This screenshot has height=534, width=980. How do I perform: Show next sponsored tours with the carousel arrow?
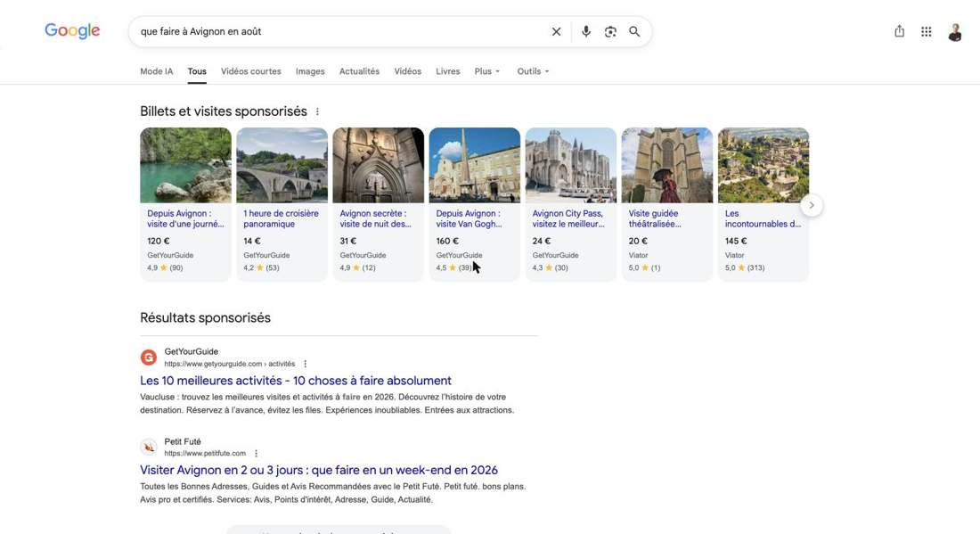pos(812,205)
